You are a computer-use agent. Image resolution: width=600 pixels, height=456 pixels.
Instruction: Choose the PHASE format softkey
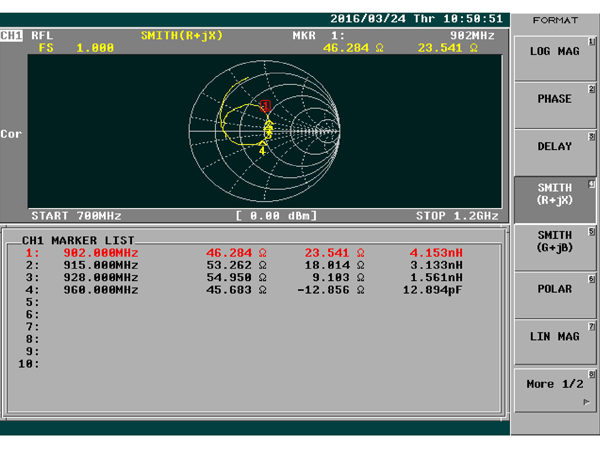555,106
